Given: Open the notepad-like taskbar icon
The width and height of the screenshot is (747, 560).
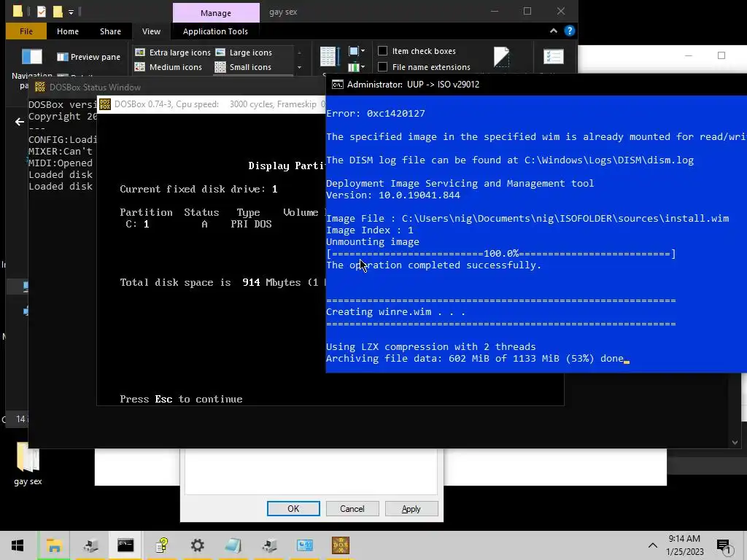Looking at the screenshot, I should click(233, 545).
